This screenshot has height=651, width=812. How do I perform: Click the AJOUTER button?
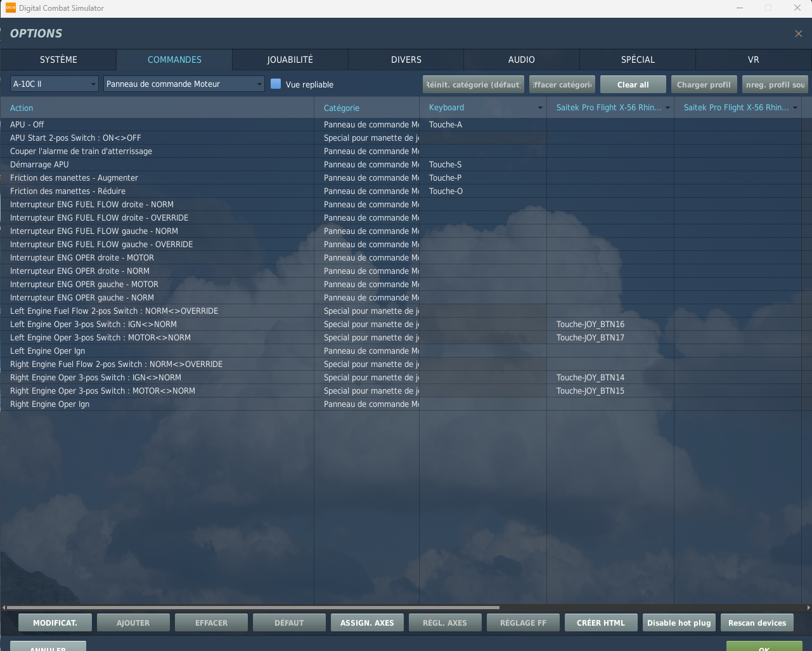click(x=133, y=622)
